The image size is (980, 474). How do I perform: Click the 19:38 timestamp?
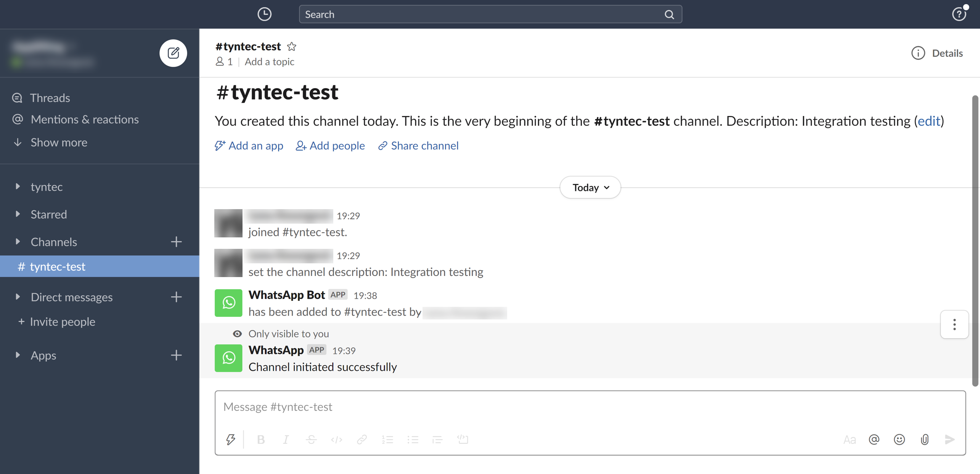[x=365, y=295]
